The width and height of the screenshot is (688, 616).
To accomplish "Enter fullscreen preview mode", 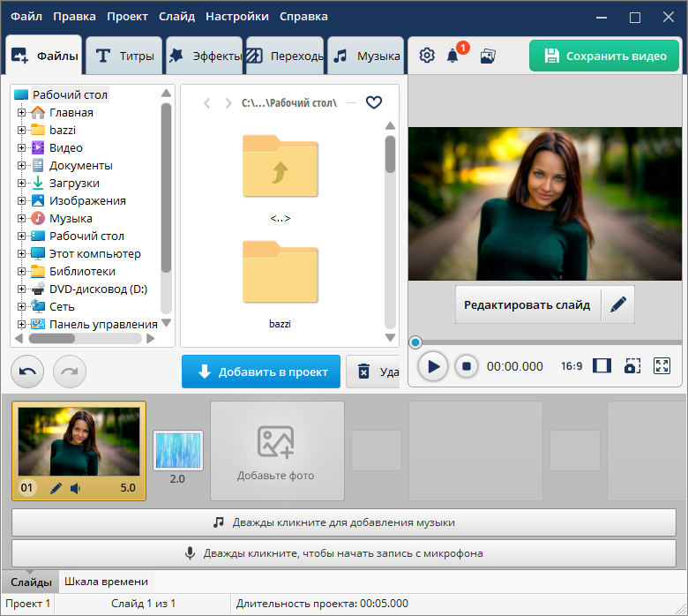I will [x=662, y=365].
